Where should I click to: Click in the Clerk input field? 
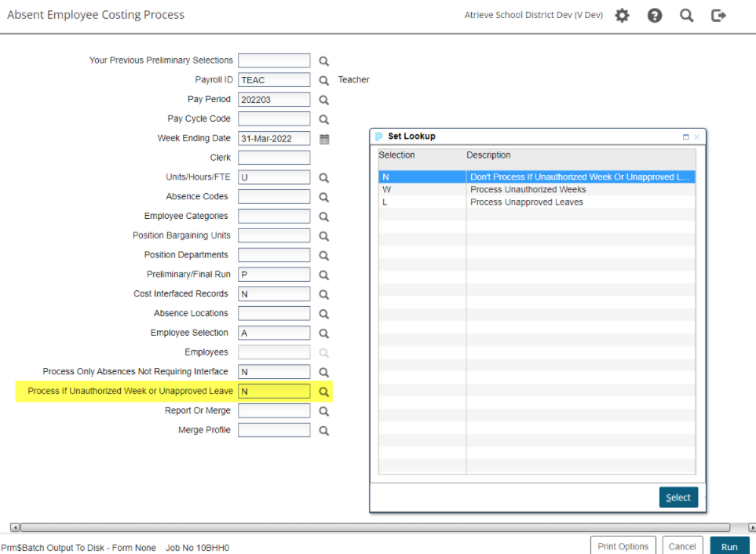(x=274, y=159)
